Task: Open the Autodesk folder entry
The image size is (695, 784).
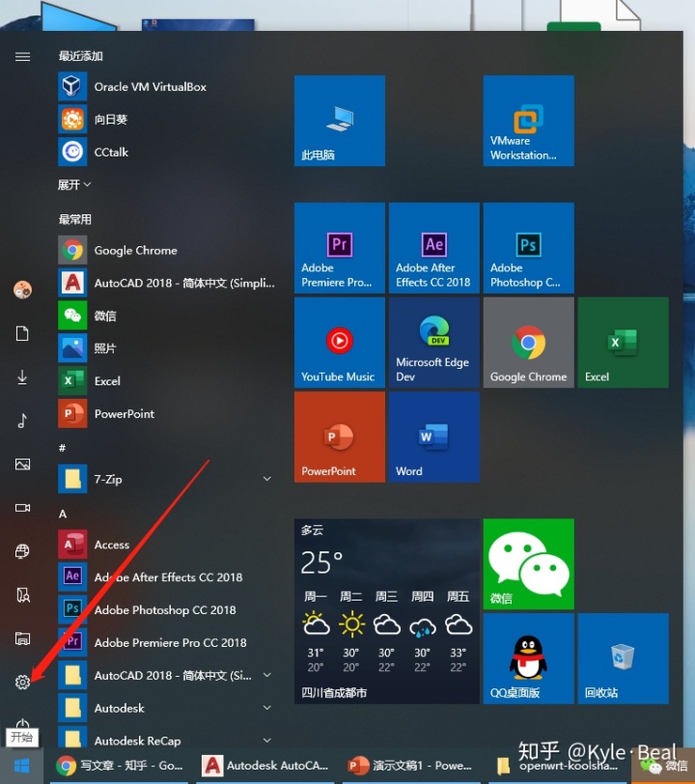Action: pyautogui.click(x=168, y=708)
